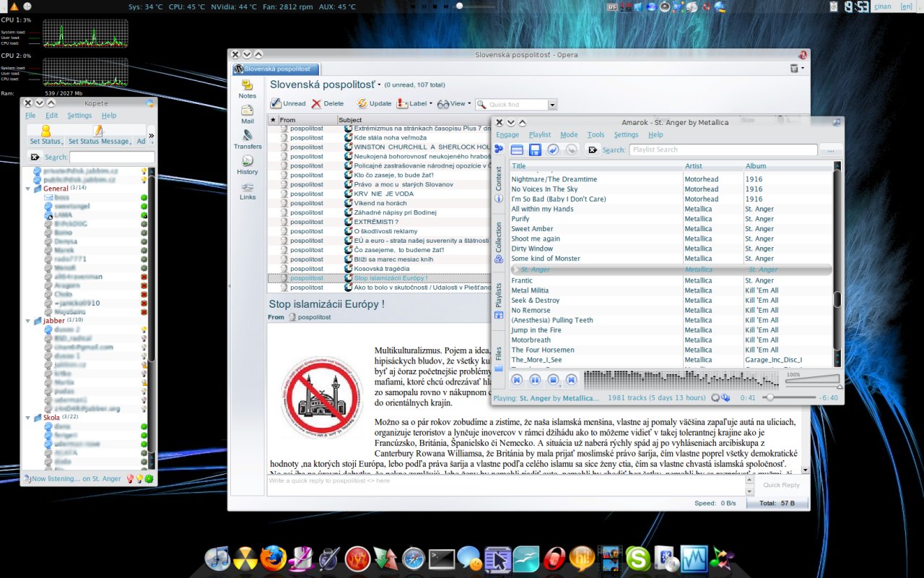Open the Label dropdown in Opera

tap(414, 103)
